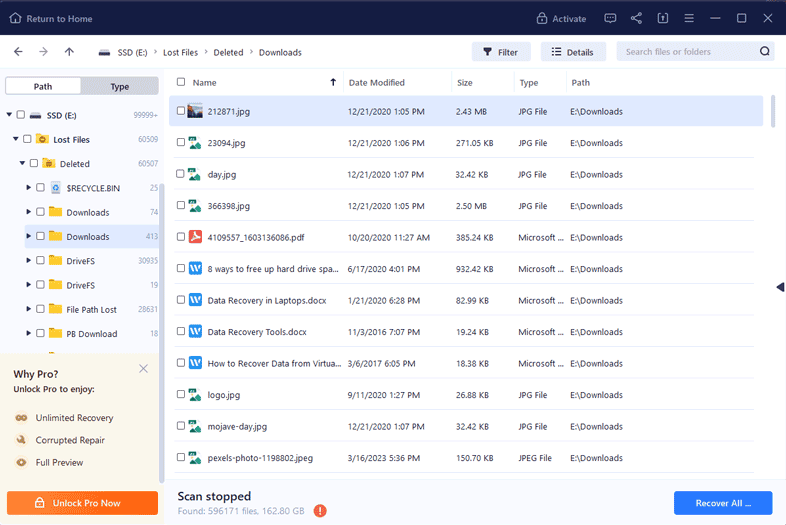Click the image icon of mojave-day.jpg
The width and height of the screenshot is (786, 525).
[195, 426]
